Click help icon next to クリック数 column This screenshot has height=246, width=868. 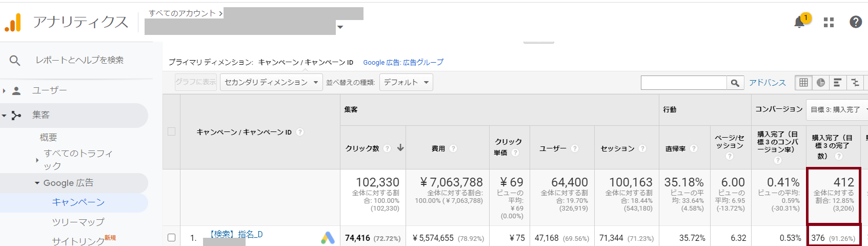(x=387, y=148)
